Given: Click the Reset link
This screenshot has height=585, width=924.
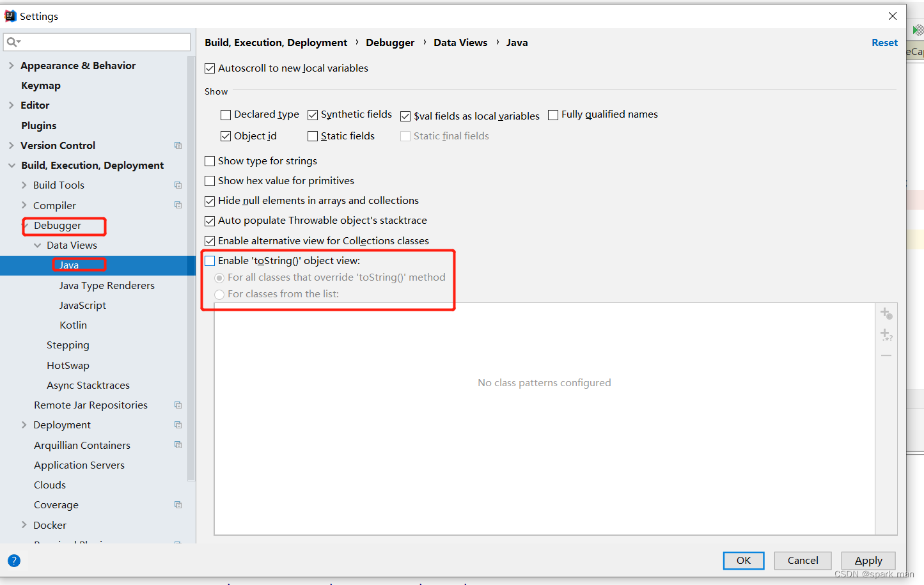Looking at the screenshot, I should point(884,43).
